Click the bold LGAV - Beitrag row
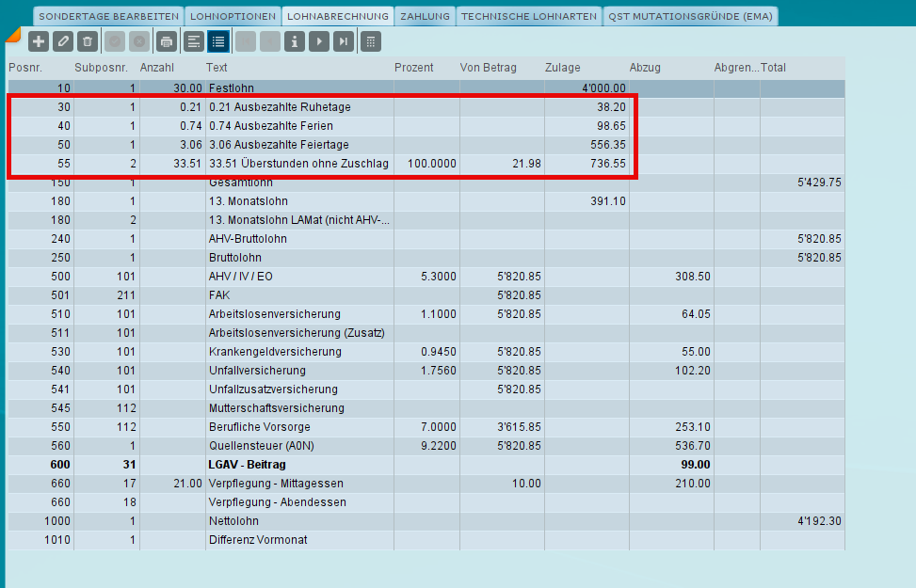This screenshot has width=916, height=588. [x=426, y=465]
